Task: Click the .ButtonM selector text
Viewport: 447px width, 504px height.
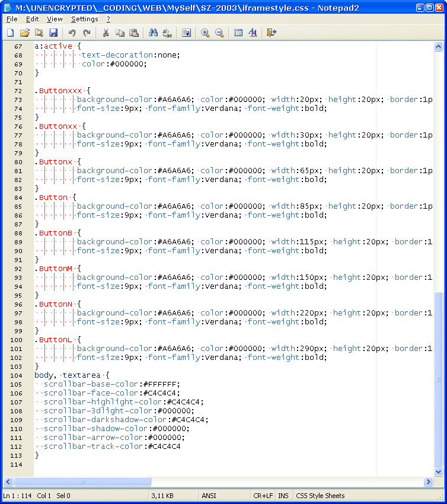Action: pos(53,269)
